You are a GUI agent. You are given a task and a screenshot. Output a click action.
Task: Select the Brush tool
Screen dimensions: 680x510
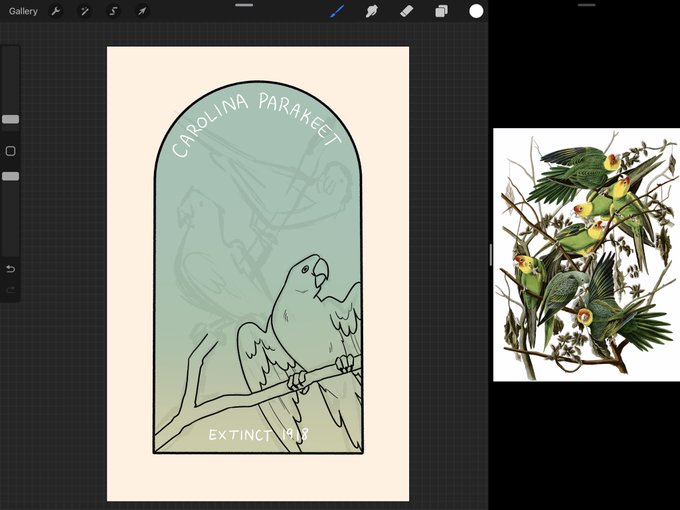337,11
